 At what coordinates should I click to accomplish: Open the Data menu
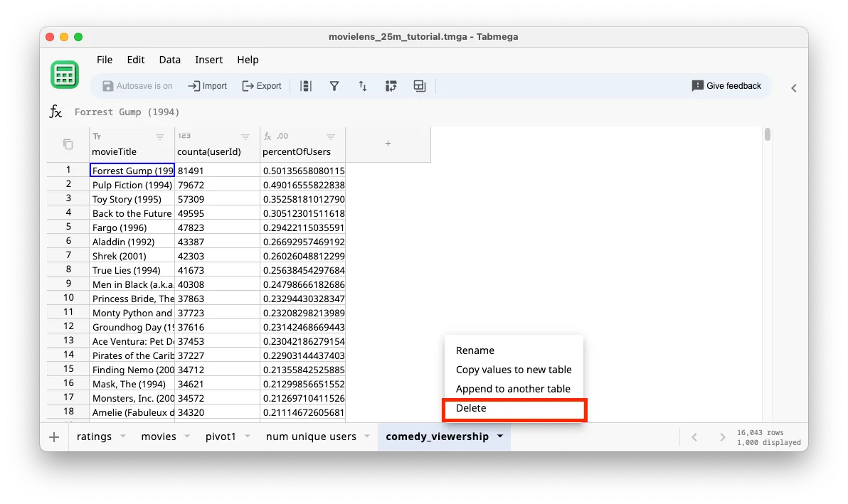click(169, 60)
